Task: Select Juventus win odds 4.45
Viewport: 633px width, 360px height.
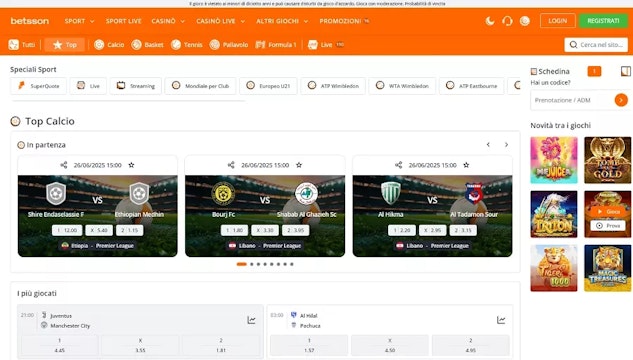Action: (x=59, y=345)
